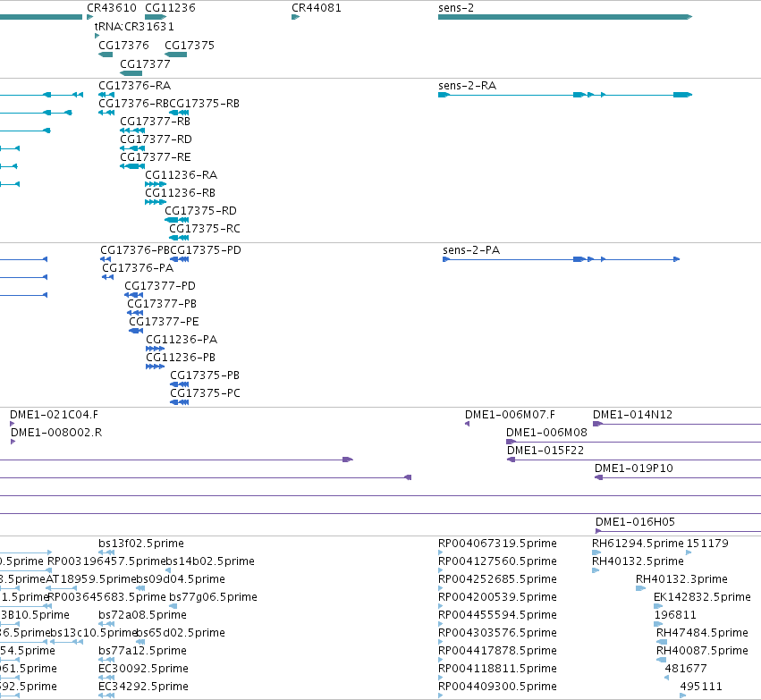Viewport: 761px width, 700px height.
Task: Select RP004252685.5prime EST label
Action: (x=497, y=579)
